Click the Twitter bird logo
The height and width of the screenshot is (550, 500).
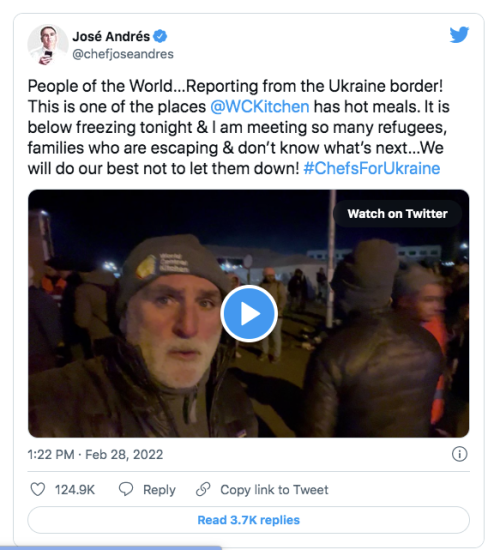[x=459, y=34]
